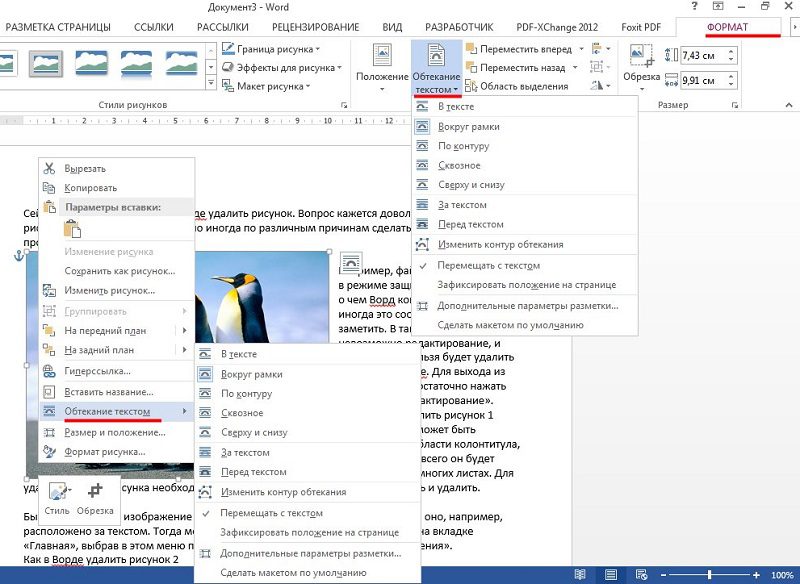Click Сохранить как рисунок... in the context menu
Screen dimensions: 800x584
tap(117, 271)
